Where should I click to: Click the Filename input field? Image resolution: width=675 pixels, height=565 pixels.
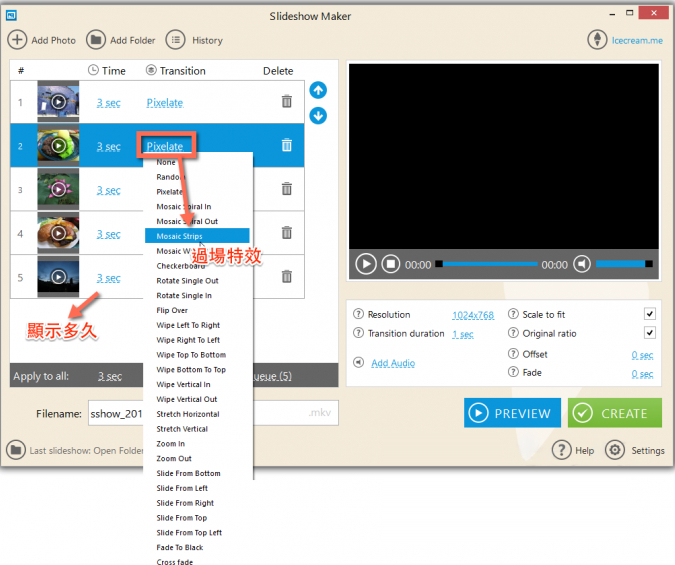(x=213, y=413)
